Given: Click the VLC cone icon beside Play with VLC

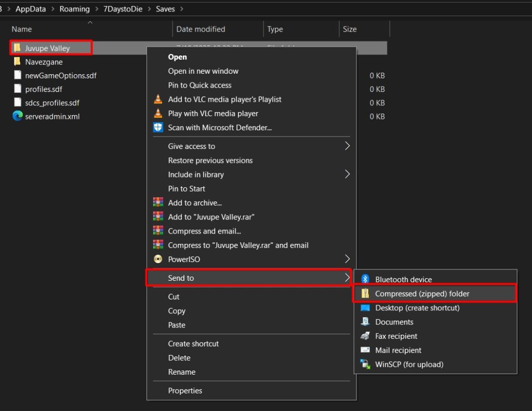Looking at the screenshot, I should coord(158,114).
